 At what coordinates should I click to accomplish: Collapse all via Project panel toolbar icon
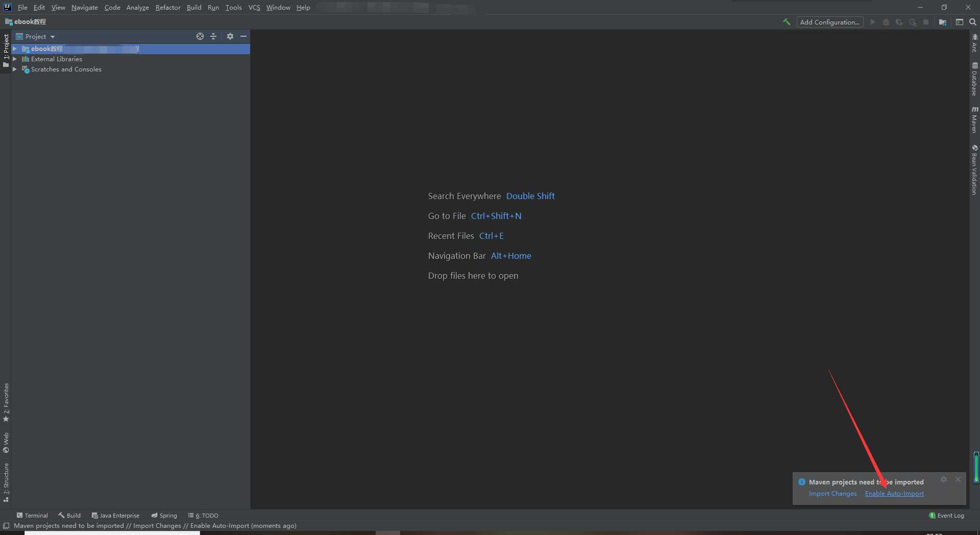tap(213, 36)
